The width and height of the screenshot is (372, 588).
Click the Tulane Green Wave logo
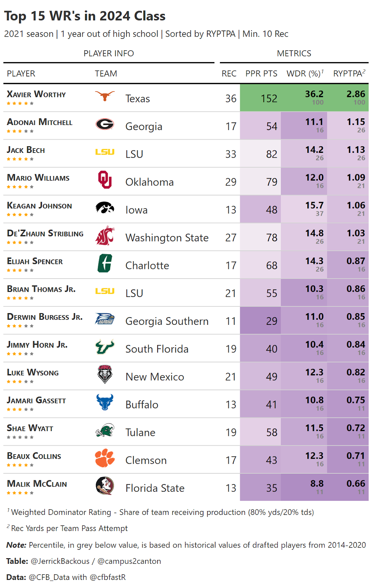click(105, 430)
